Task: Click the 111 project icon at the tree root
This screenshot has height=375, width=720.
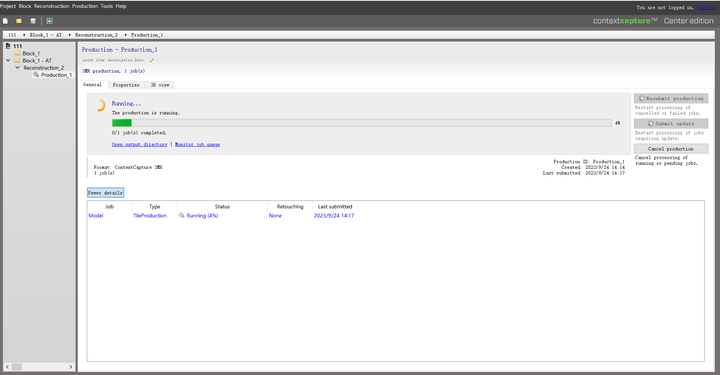Action: point(8,46)
